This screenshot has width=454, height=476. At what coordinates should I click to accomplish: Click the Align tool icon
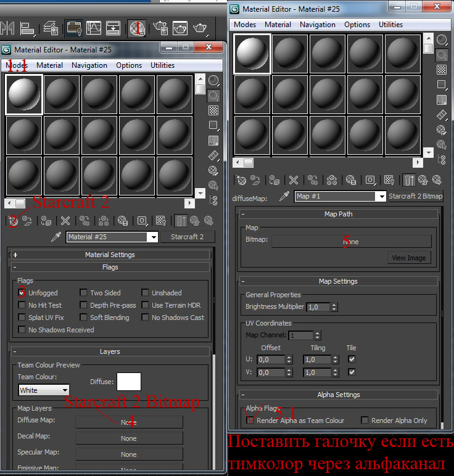click(27, 29)
